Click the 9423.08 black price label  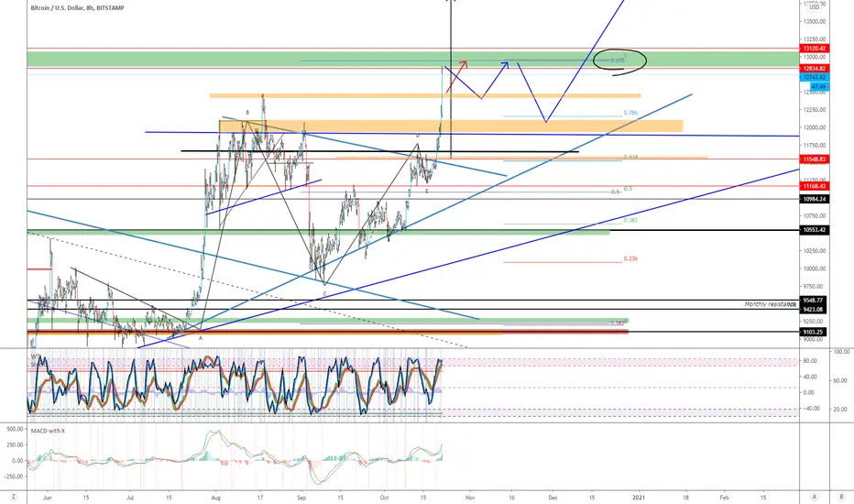(x=813, y=310)
